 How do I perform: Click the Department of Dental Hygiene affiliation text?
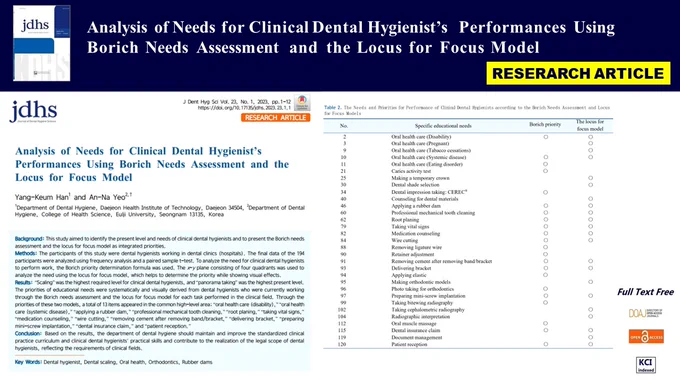160,211
